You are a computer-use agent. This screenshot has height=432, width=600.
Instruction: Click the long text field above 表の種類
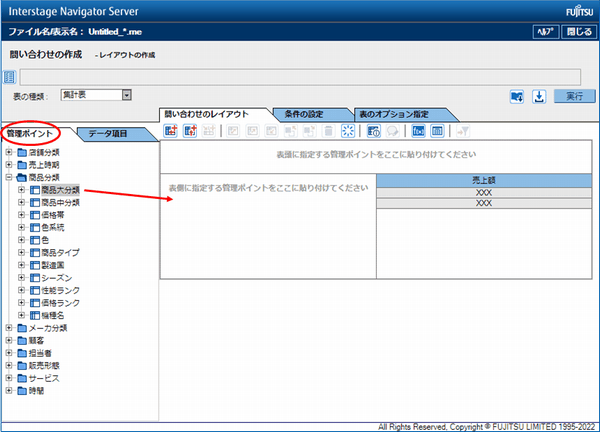(300, 77)
